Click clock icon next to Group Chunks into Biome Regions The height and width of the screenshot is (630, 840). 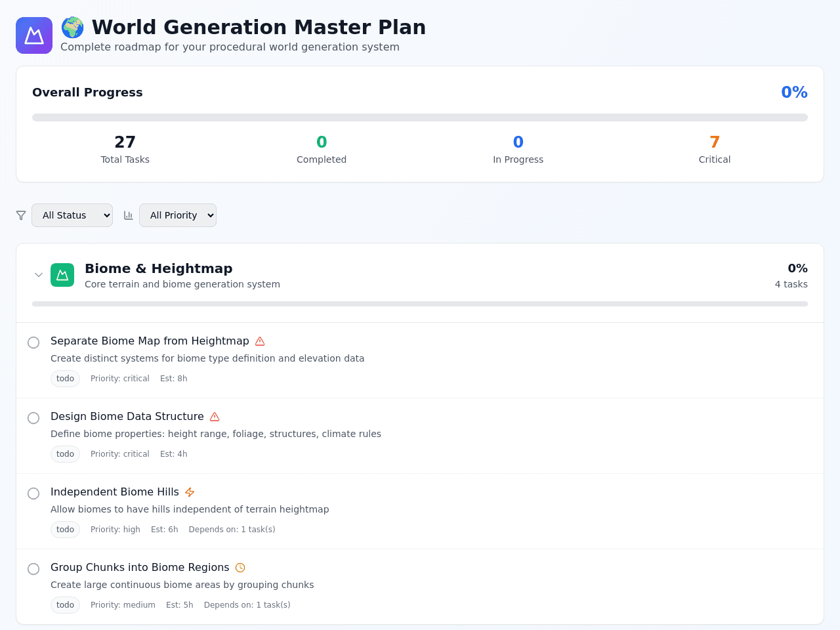240,568
